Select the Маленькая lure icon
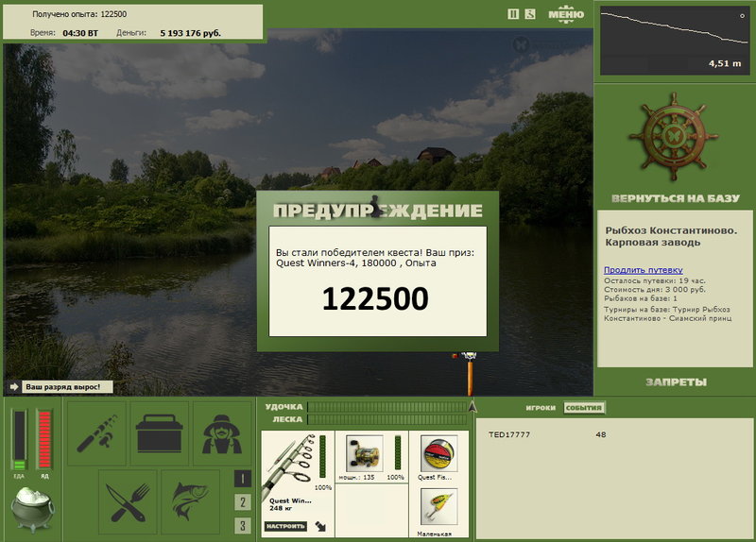The image size is (756, 542). point(438,506)
